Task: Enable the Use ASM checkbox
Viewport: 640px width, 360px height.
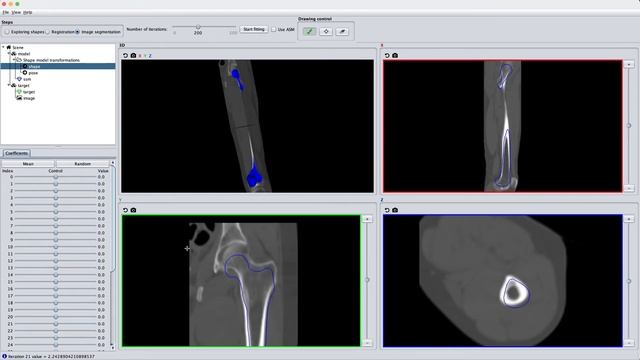Action: coord(274,29)
